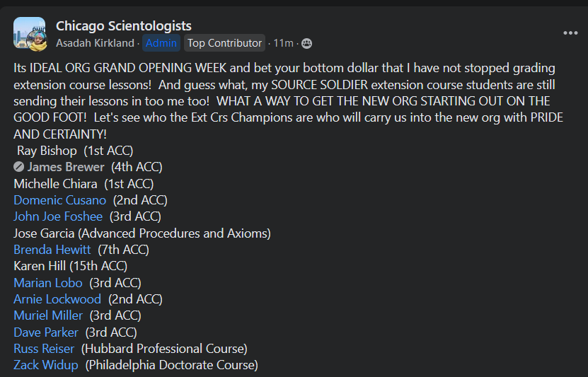Open Asadah Kirkland's profile link
The image size is (588, 377).
[x=95, y=43]
